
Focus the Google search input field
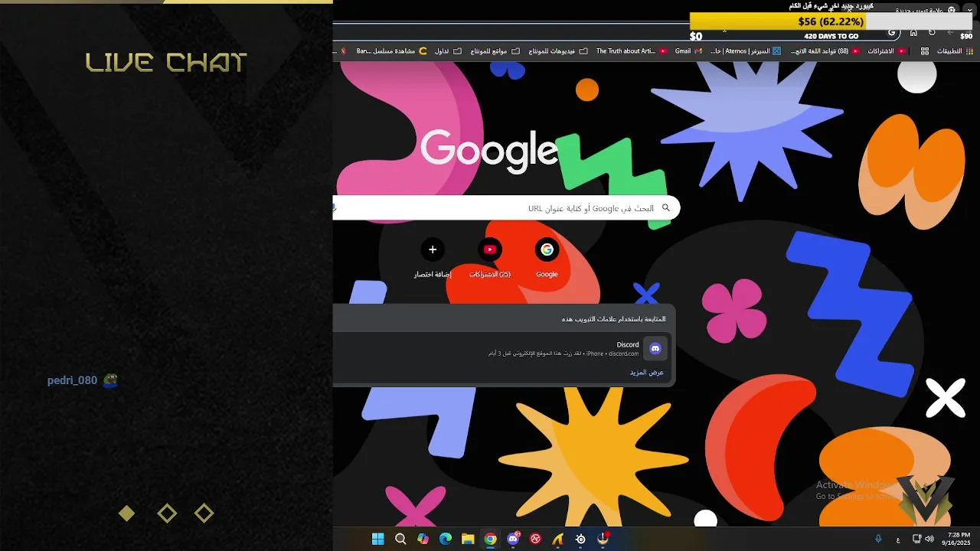pyautogui.click(x=506, y=207)
